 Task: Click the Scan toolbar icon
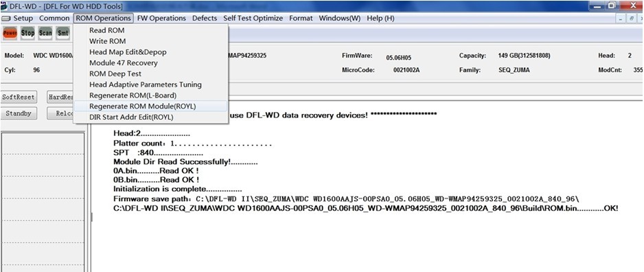coord(45,33)
